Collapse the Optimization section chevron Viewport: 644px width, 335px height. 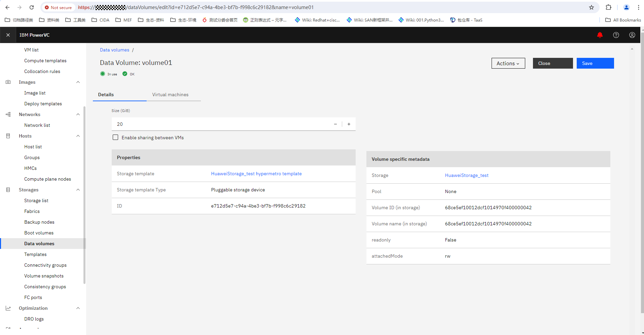78,308
